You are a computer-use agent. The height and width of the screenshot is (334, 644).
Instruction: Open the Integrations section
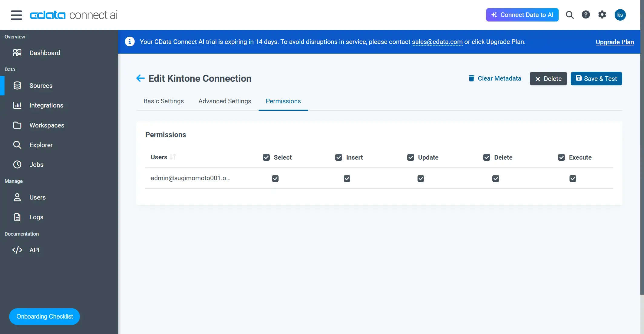[46, 105]
